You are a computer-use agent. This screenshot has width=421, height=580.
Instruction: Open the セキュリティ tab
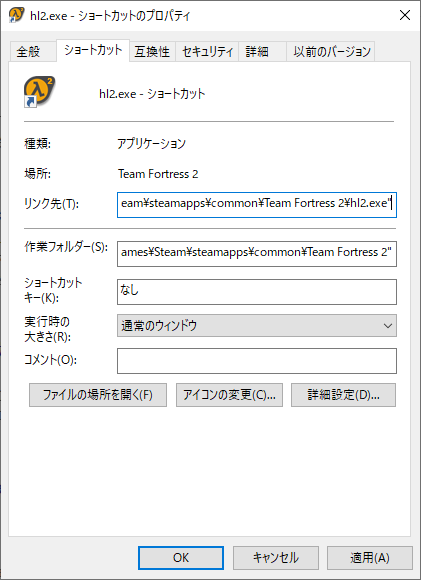coord(208,51)
